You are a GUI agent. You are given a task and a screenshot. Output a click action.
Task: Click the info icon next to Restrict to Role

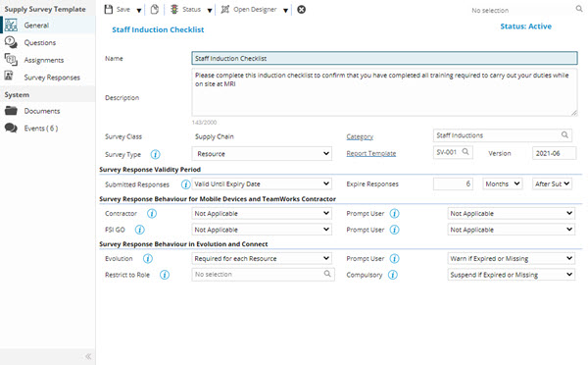[165, 275]
